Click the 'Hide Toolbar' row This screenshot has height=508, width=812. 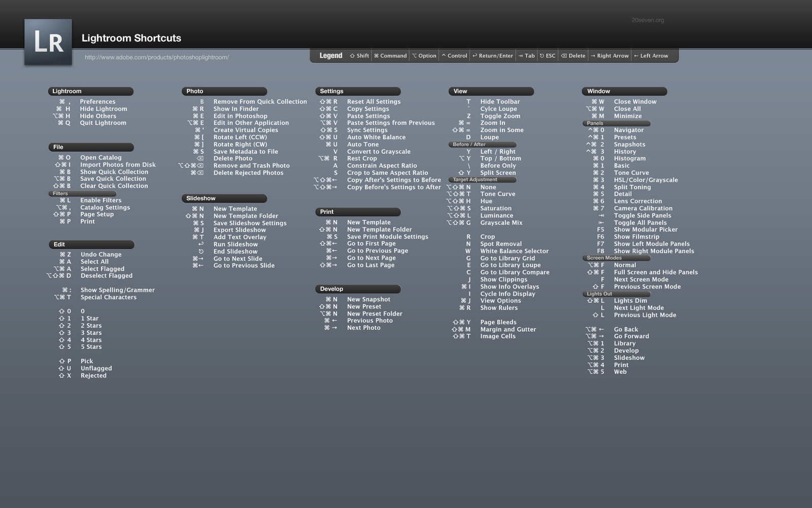pyautogui.click(x=493, y=102)
